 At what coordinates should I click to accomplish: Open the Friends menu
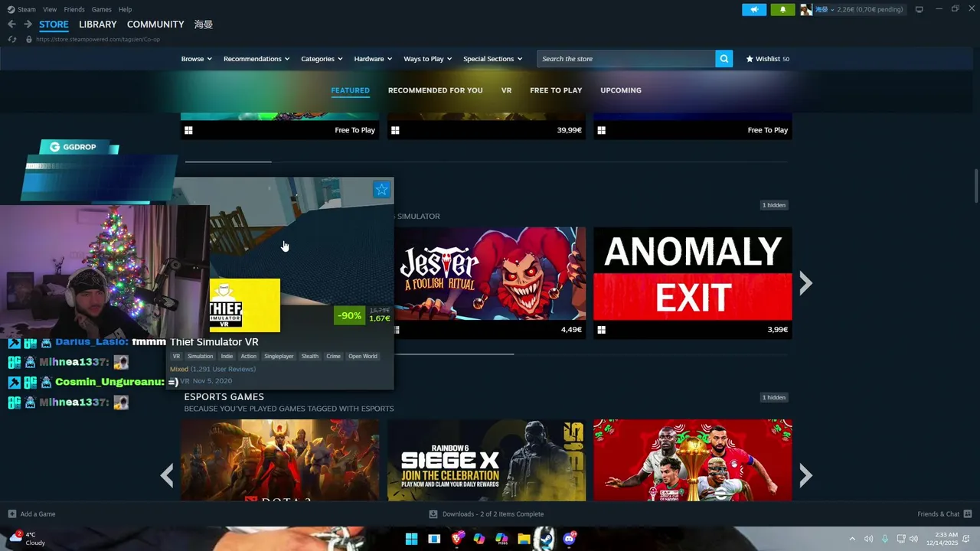coord(74,9)
